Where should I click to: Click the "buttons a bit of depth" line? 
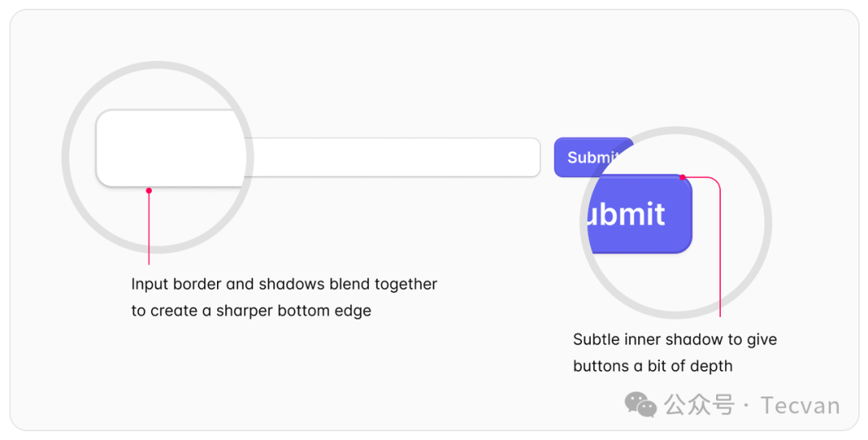click(653, 366)
